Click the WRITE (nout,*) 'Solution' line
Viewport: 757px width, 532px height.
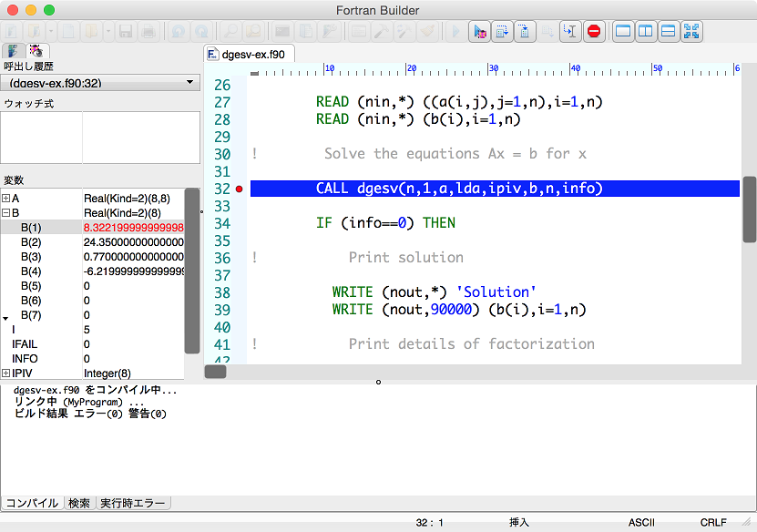(434, 292)
